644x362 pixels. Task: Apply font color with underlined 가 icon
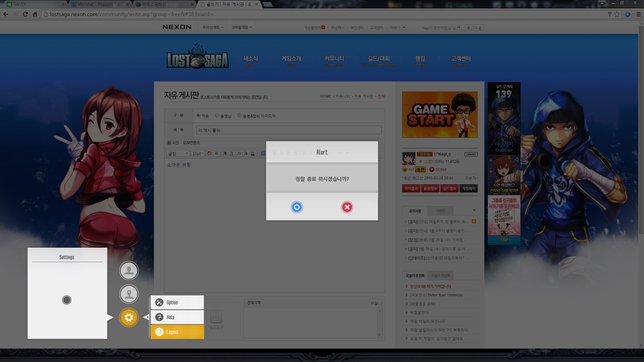click(253, 154)
